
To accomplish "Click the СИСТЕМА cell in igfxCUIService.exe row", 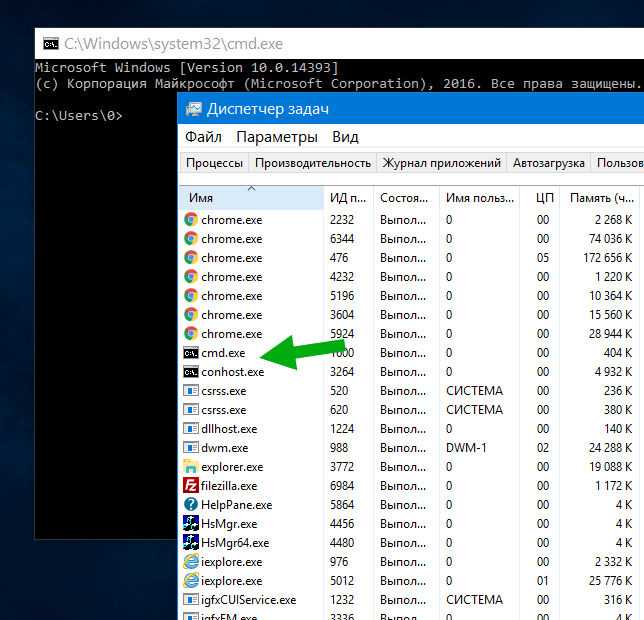I will [x=474, y=600].
